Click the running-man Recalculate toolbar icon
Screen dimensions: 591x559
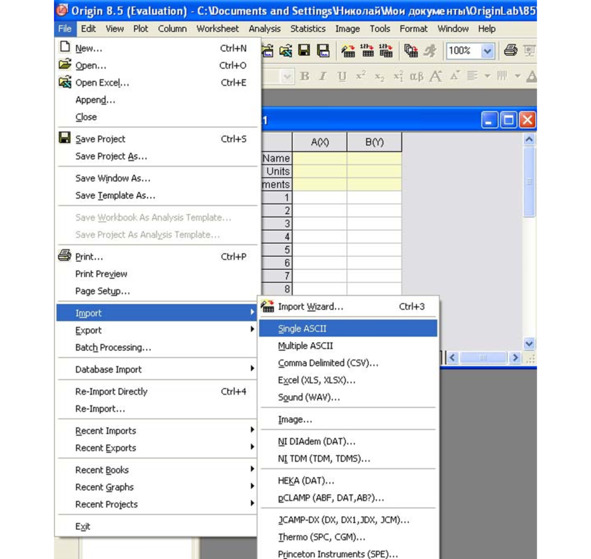tap(430, 51)
